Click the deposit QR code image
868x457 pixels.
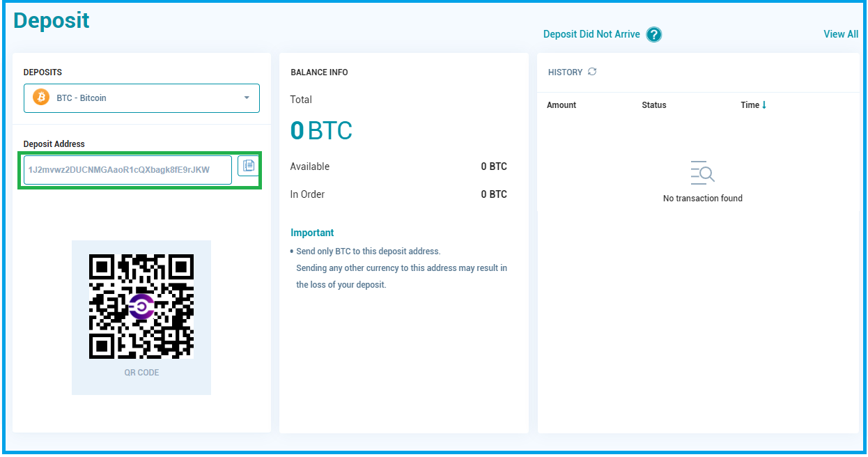click(x=141, y=307)
